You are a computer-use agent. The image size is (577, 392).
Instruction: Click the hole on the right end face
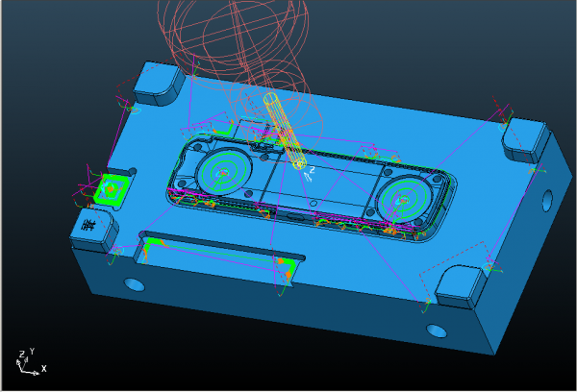click(547, 201)
